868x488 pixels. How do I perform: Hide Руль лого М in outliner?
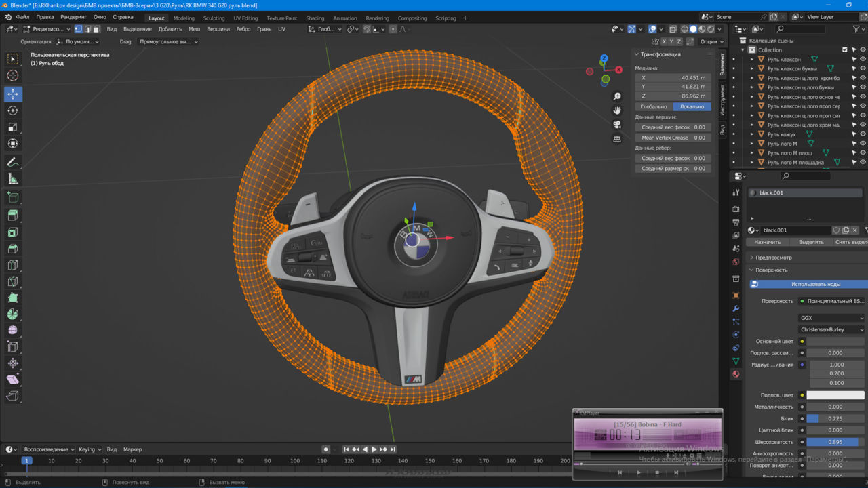[863, 144]
